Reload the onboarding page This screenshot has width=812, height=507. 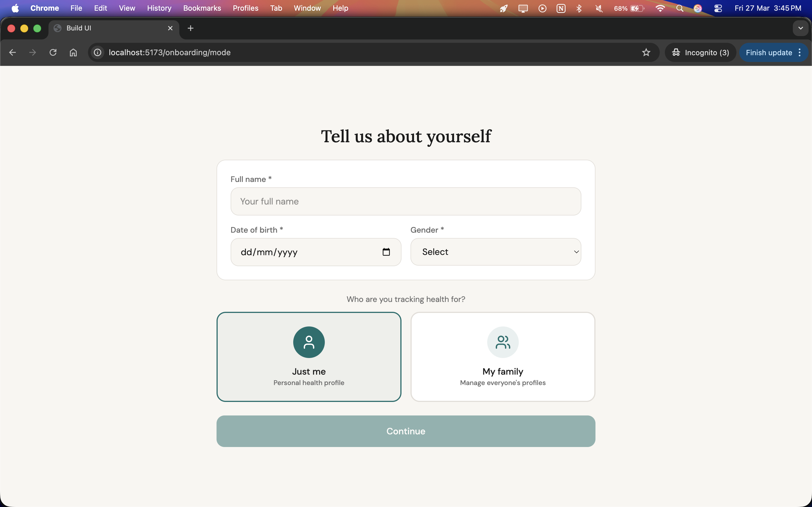[53, 53]
